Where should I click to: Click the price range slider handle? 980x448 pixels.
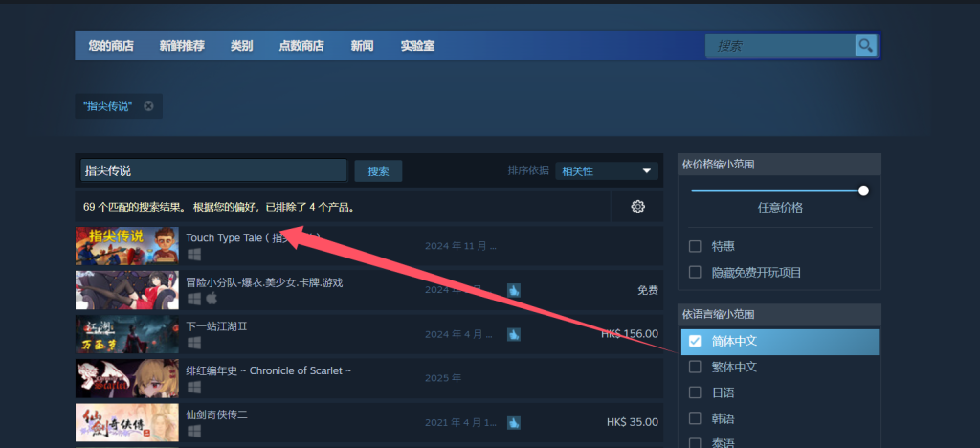(x=864, y=190)
